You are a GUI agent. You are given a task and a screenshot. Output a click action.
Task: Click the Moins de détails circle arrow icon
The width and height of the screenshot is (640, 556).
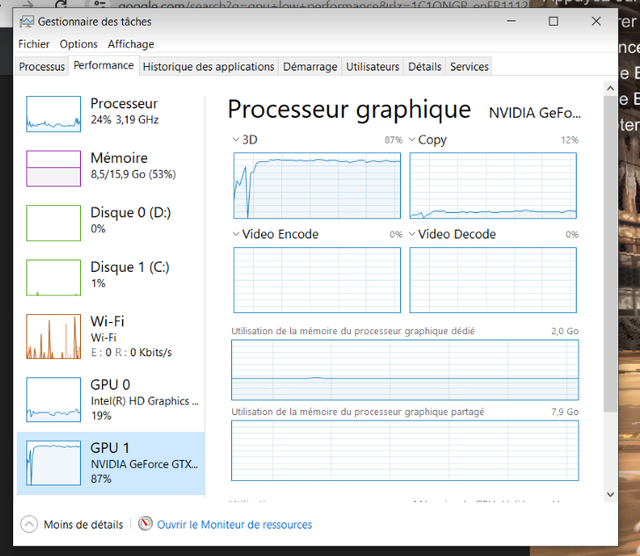(29, 524)
